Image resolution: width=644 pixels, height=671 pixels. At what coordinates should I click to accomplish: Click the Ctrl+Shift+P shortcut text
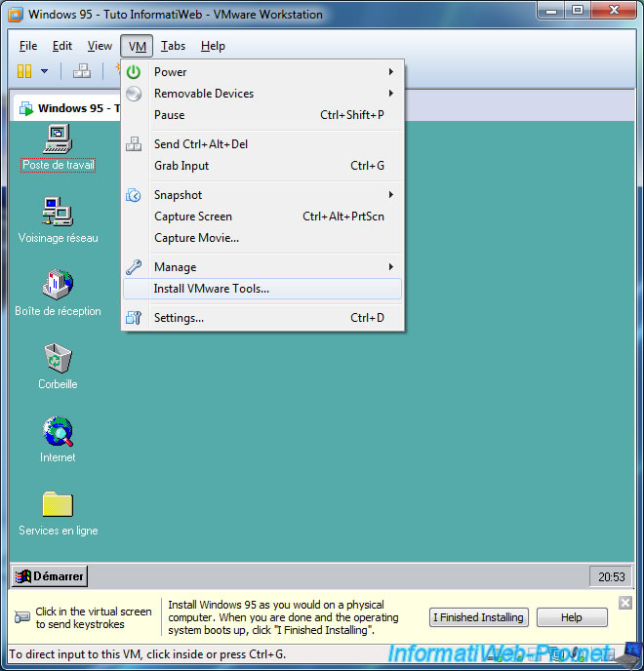(352, 115)
